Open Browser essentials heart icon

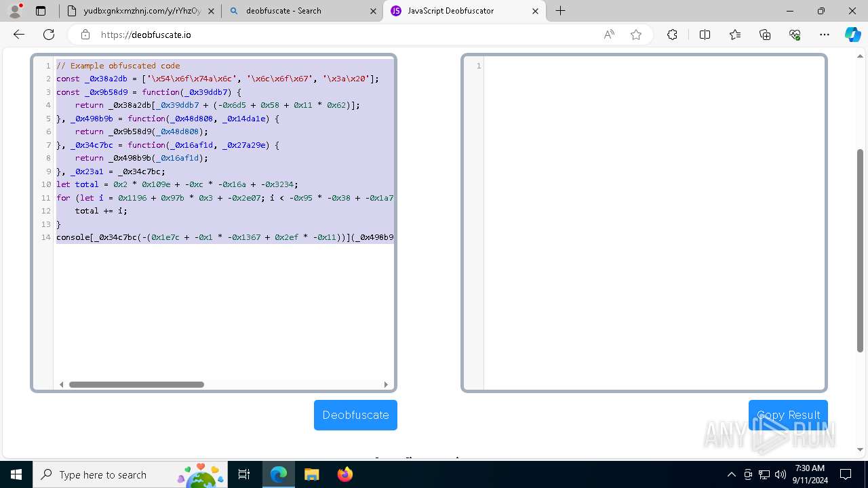point(795,35)
